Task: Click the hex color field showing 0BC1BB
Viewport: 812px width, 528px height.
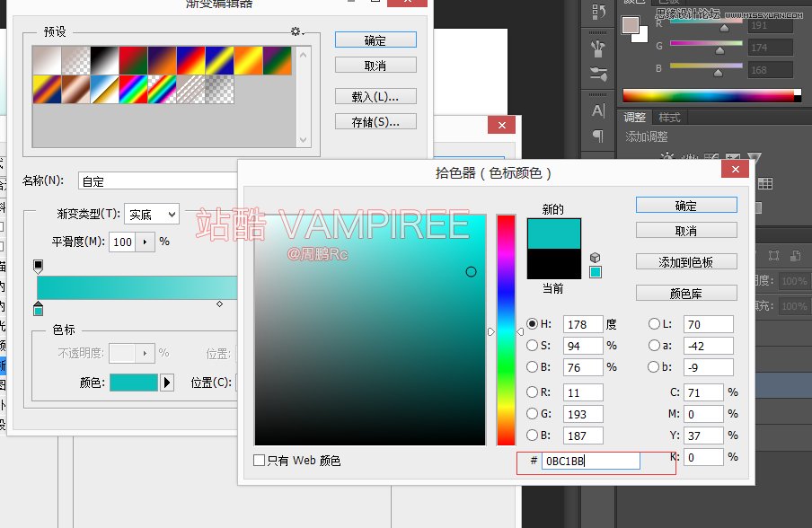Action: tap(590, 461)
